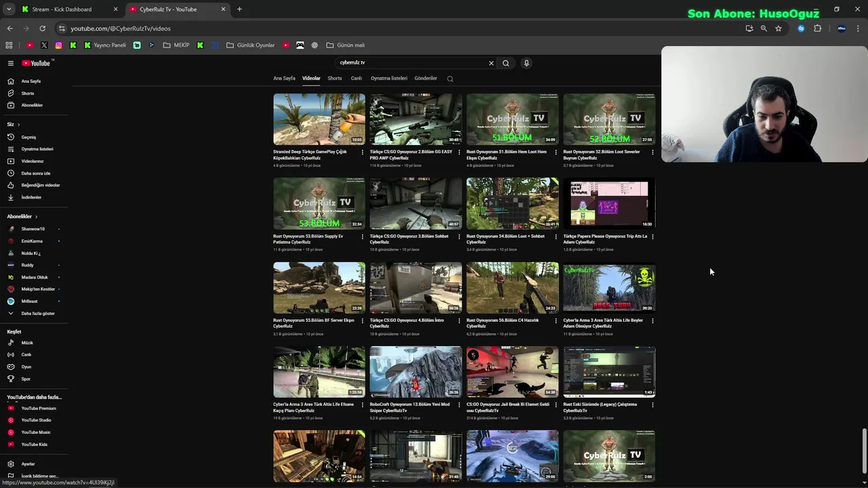The height and width of the screenshot is (488, 868).
Task: Switch to Shorts channel tab
Action: [x=335, y=79]
